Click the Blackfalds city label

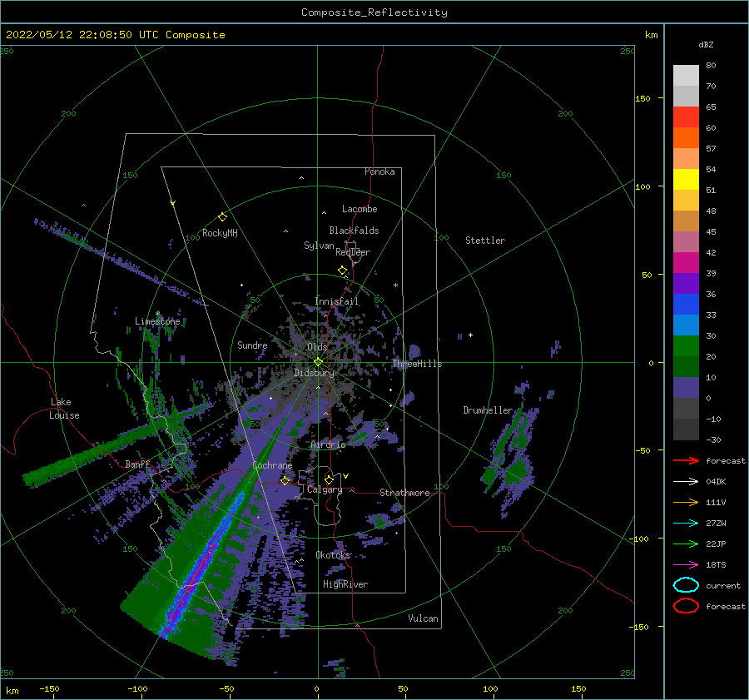tap(354, 231)
